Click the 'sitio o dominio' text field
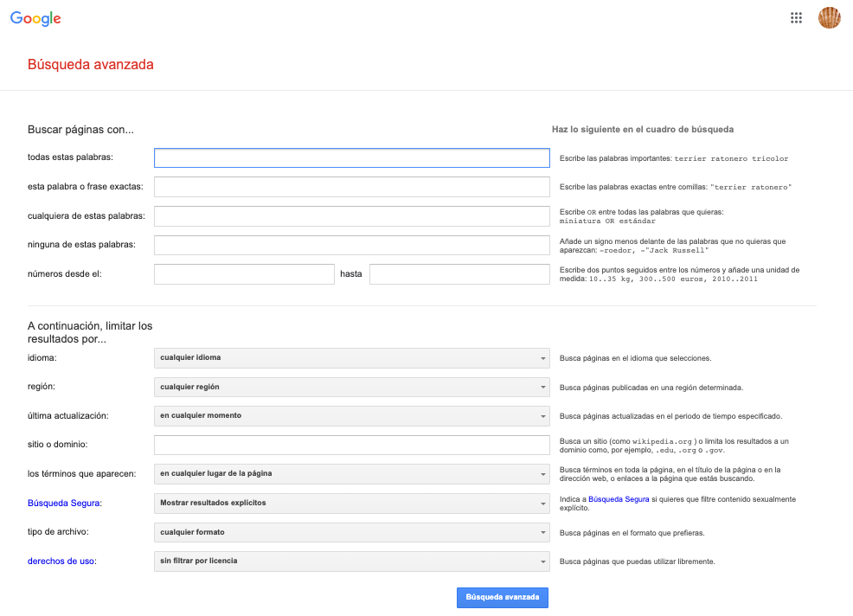 (351, 445)
